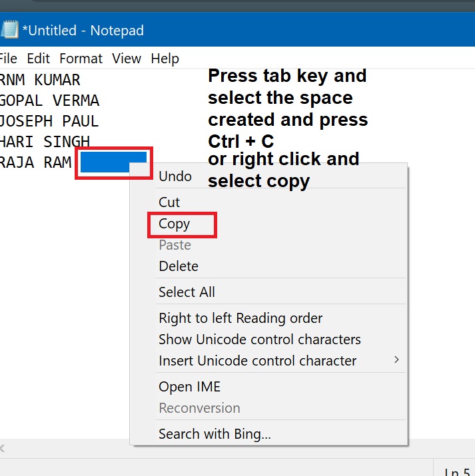Toggle Show Unicode control characters
475x476 pixels.
(260, 340)
